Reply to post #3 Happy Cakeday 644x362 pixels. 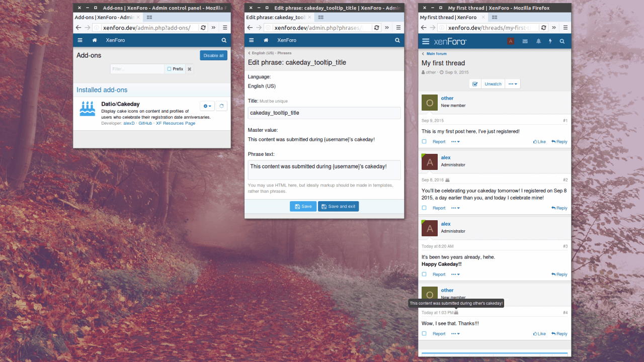(559, 275)
